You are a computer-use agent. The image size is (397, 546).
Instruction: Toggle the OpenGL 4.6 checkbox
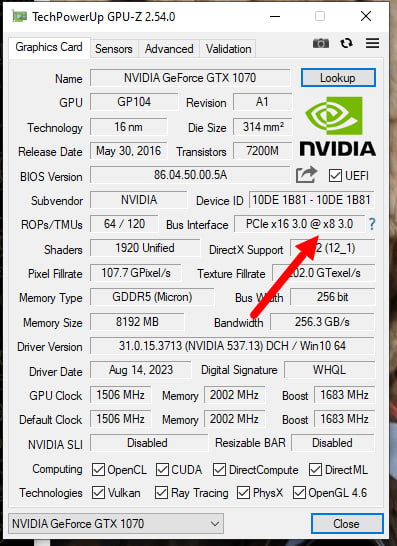coord(299,492)
